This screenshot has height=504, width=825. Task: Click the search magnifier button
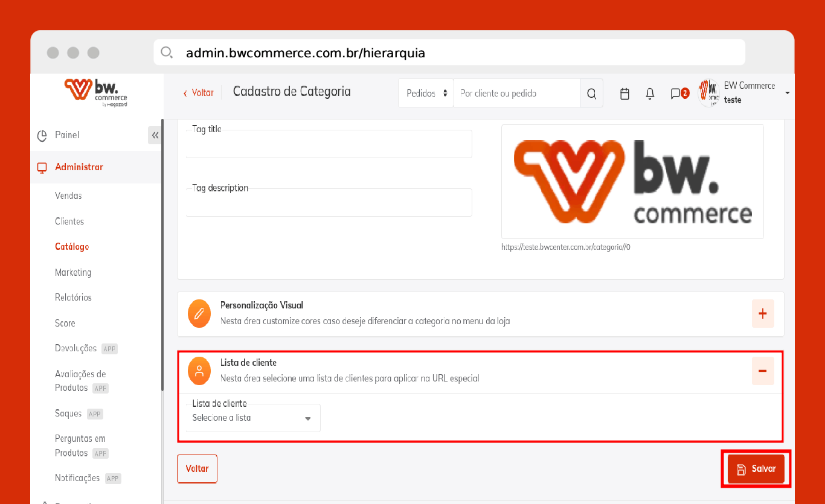(x=591, y=94)
